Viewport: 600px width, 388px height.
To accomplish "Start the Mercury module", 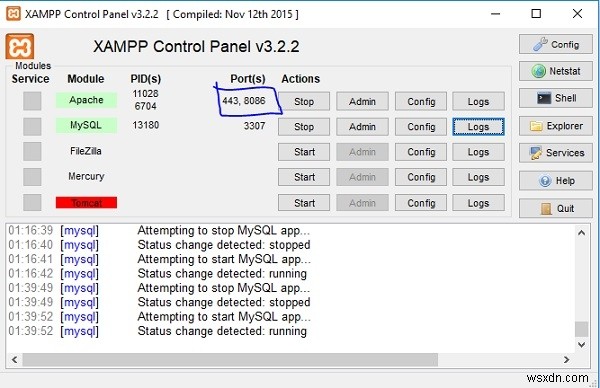I will pos(304,177).
